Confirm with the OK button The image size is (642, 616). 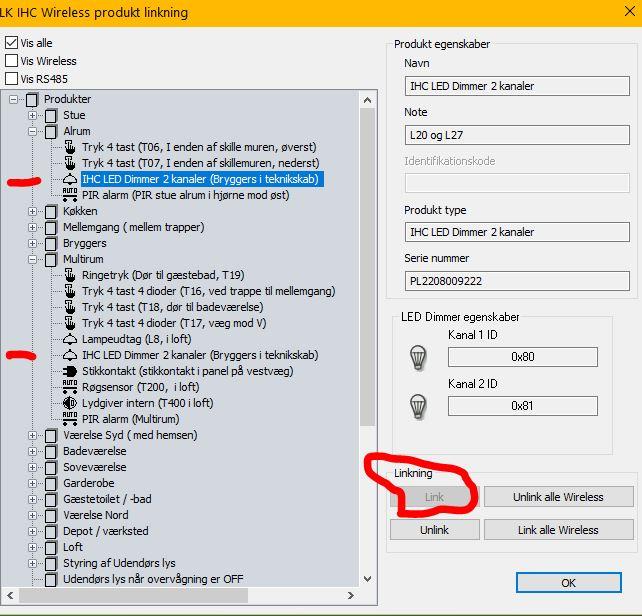(x=568, y=582)
